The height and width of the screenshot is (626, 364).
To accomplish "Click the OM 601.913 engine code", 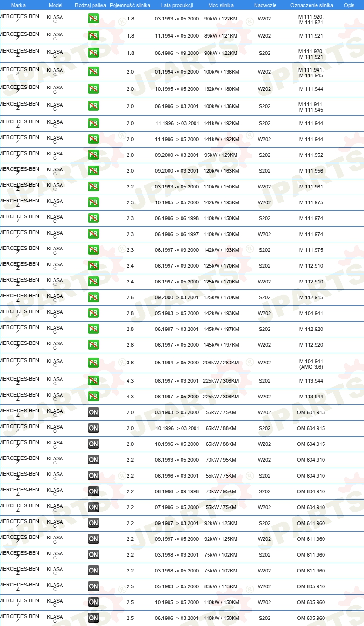I will pyautogui.click(x=311, y=412).
